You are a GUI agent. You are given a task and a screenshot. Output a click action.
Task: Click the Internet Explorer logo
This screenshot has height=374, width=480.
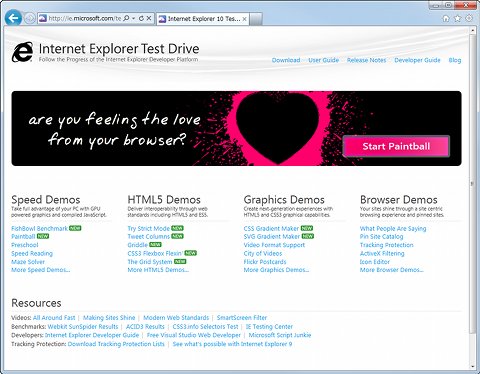coord(23,52)
